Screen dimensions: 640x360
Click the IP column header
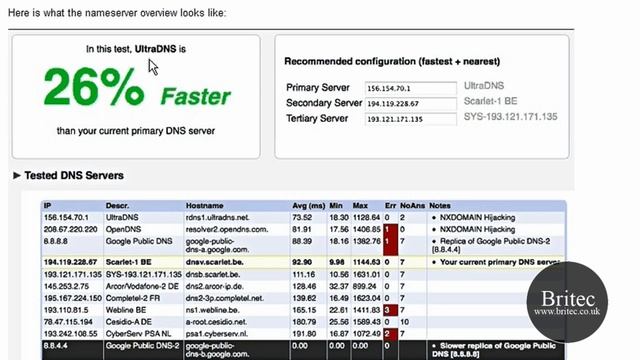[x=47, y=206]
